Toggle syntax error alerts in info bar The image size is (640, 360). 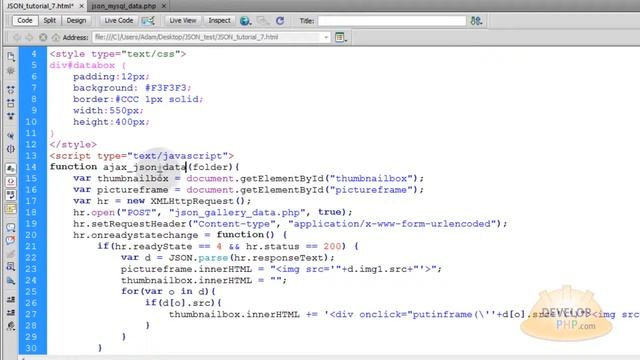tap(11, 209)
